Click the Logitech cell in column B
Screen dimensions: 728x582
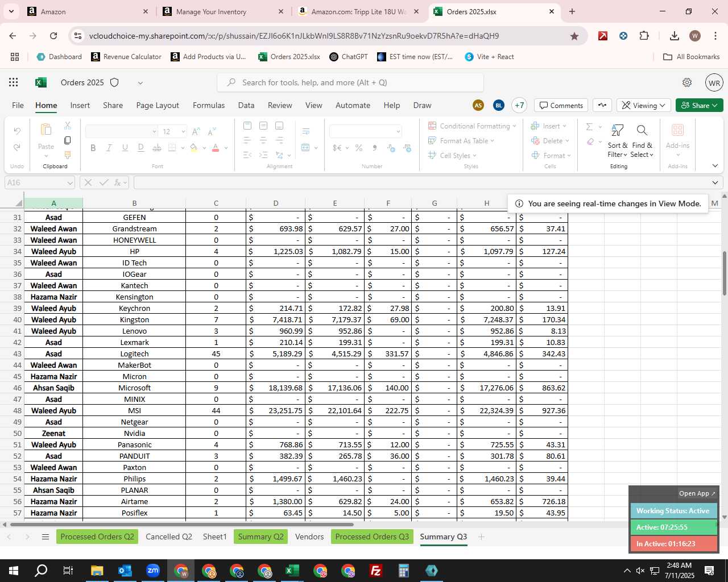(134, 354)
